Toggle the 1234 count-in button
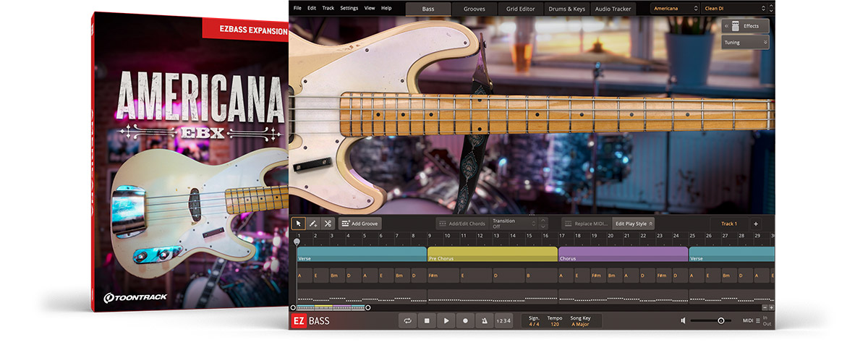 [x=503, y=320]
